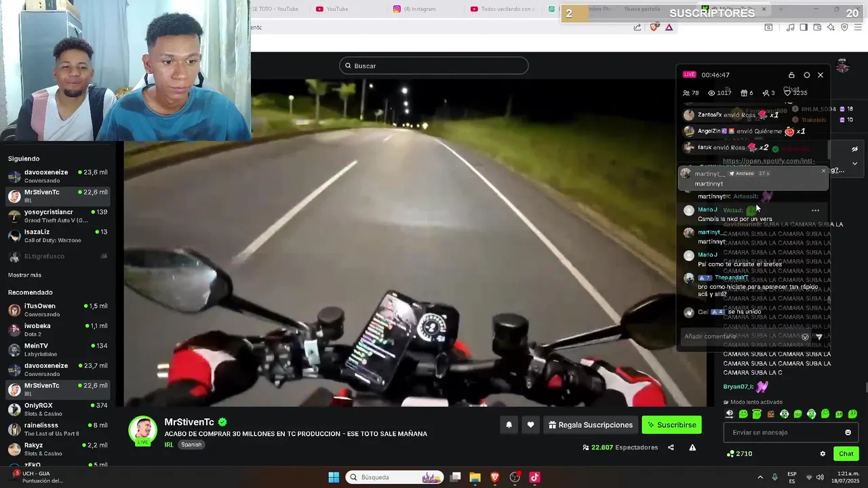Show hidden system tray icons chevron
Screen dimensions: 868x488
(x=760, y=477)
